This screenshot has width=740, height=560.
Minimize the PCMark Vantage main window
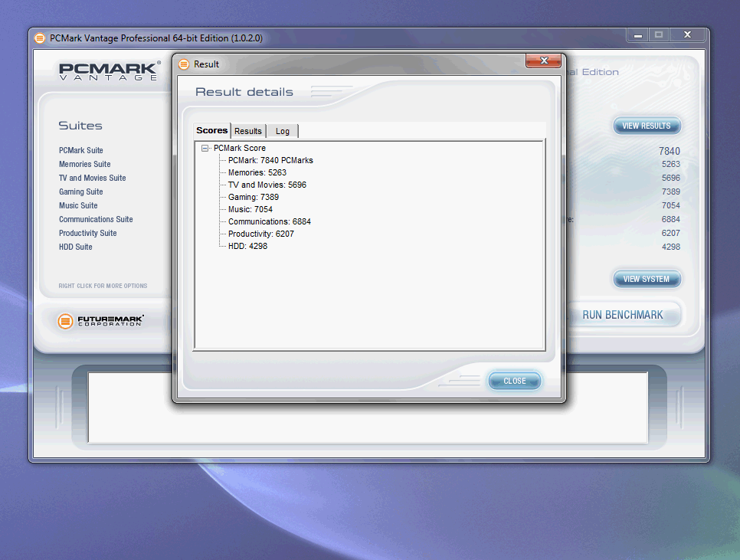(x=638, y=35)
